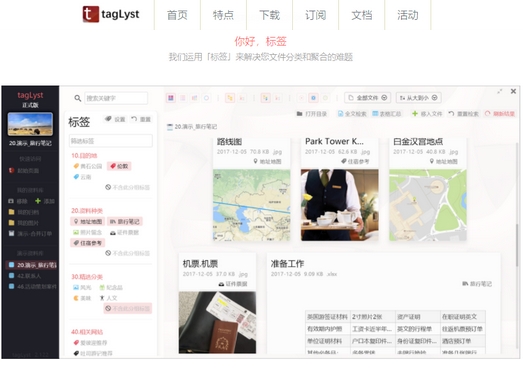This screenshot has height=375, width=523.
Task: Toggle the 旅行笔记 tag in panel
Action: 125,221
